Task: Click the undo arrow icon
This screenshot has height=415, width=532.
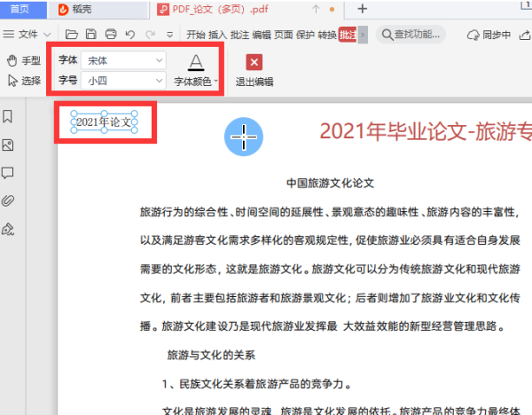Action: (x=130, y=35)
